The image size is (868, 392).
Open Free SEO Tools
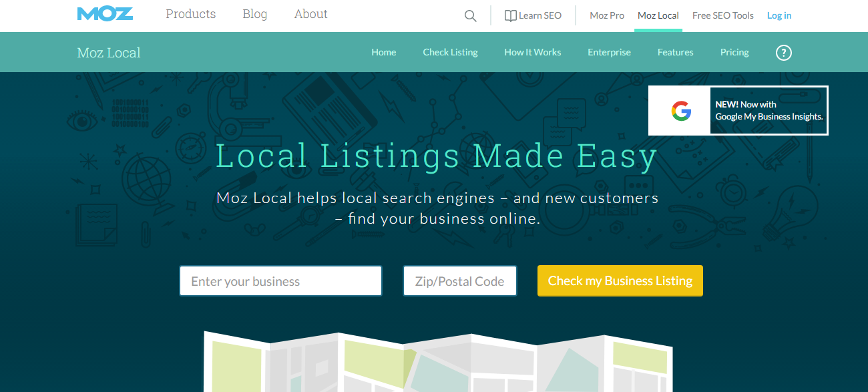coord(723,15)
